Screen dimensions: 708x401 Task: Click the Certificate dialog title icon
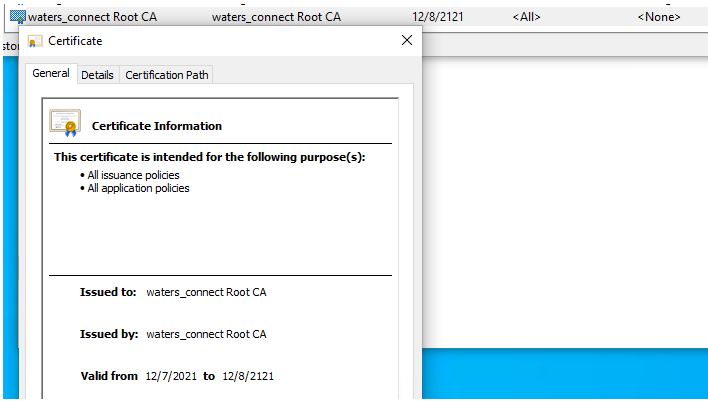pos(35,41)
